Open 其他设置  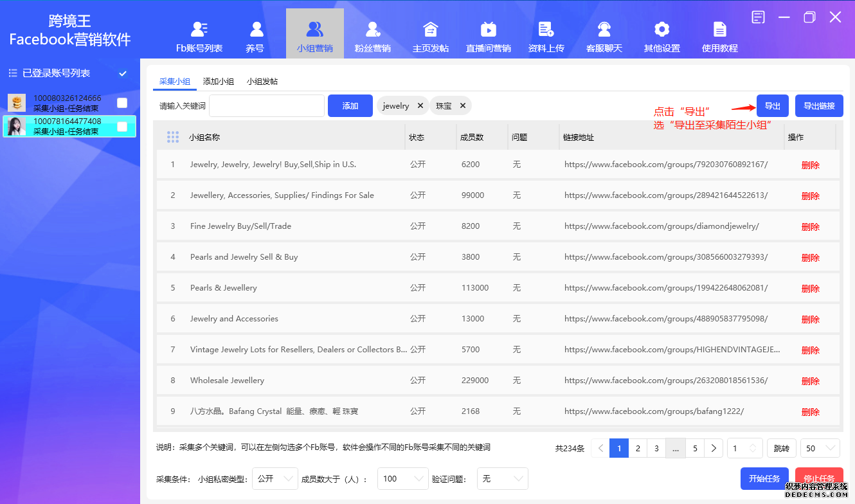click(x=661, y=33)
